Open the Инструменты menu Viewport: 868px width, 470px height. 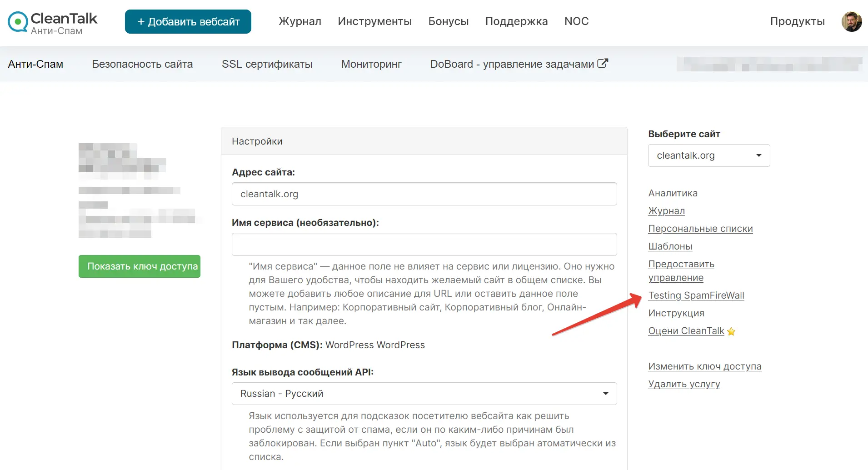(375, 21)
